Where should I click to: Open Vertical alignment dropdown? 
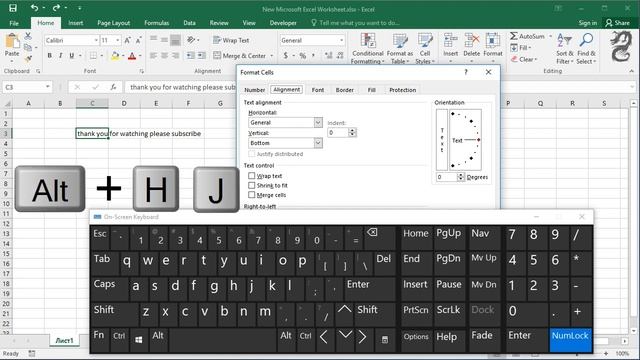coord(318,143)
